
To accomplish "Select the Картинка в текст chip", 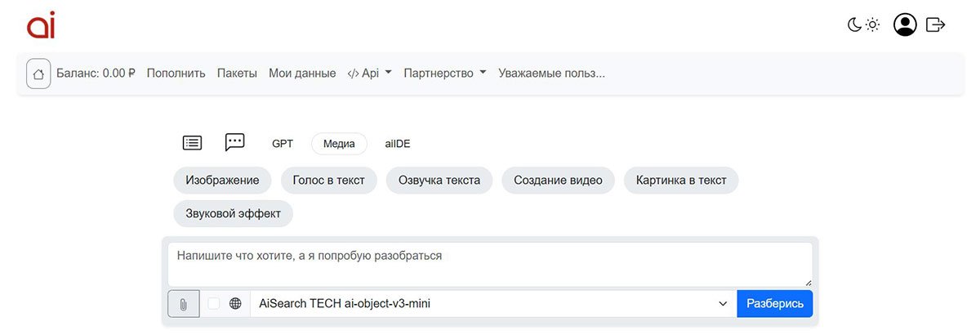I will point(681,181).
